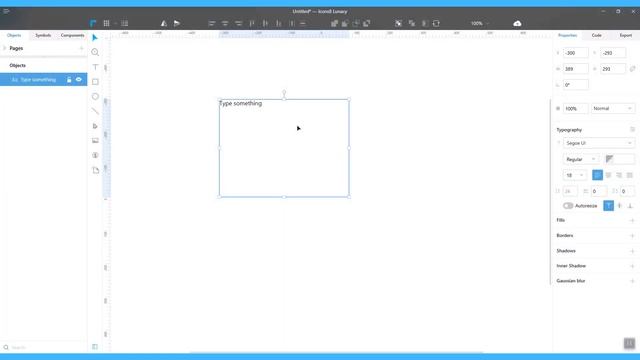The height and width of the screenshot is (360, 640).
Task: Toggle visibility of Type something layer
Action: click(79, 80)
